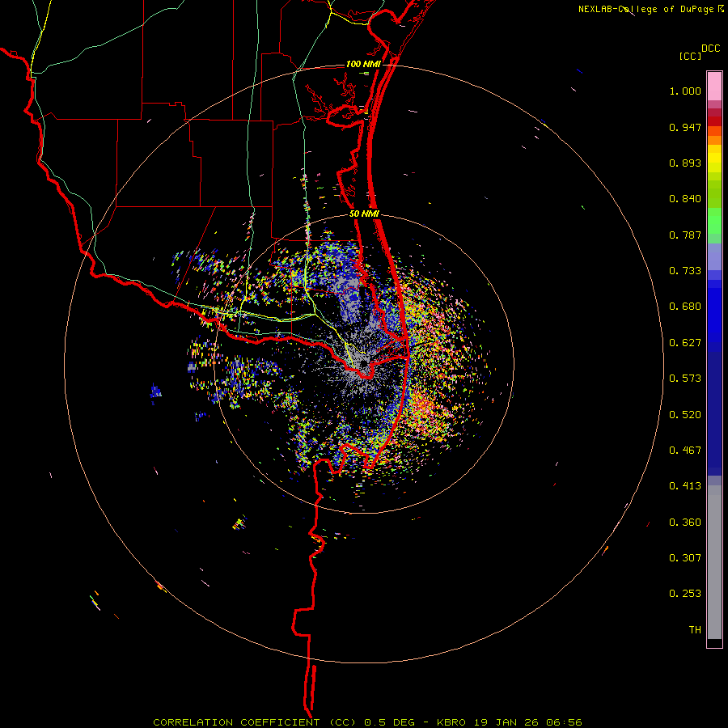
Task: Click the 0.680 scale value
Action: pos(685,307)
